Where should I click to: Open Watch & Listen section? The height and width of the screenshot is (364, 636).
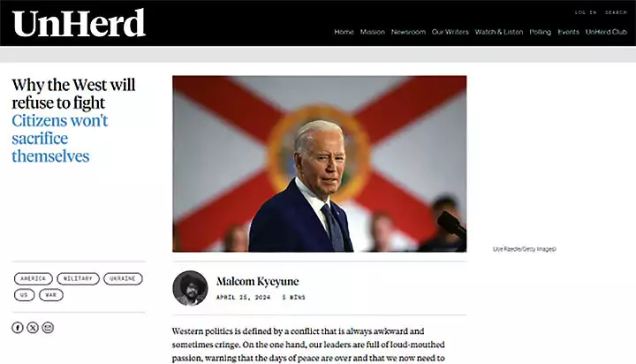pyautogui.click(x=499, y=32)
